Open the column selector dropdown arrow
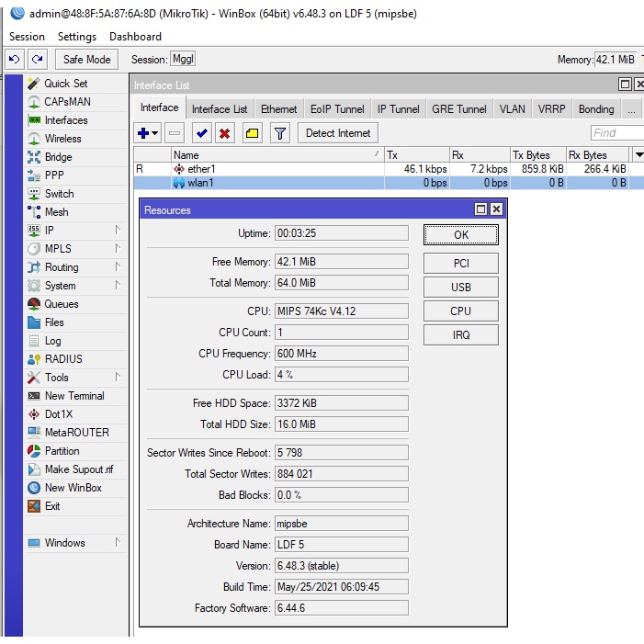644x644 pixels. (638, 155)
